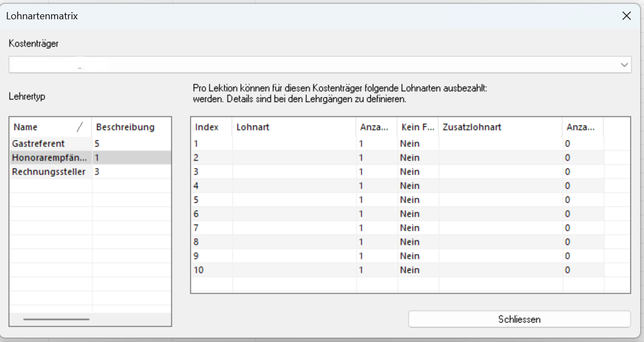Click the Kein F... column header
The width and height of the screenshot is (644, 342).
[x=417, y=127]
